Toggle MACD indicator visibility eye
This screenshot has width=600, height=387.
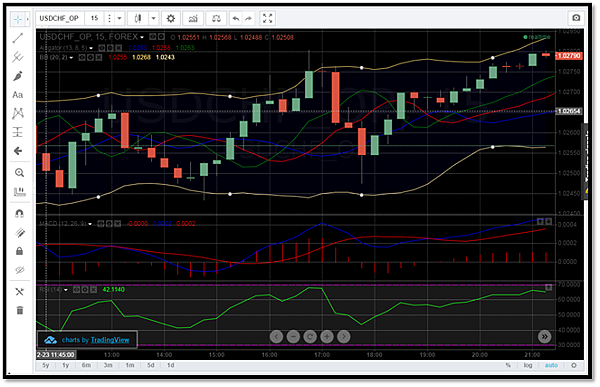[101, 224]
